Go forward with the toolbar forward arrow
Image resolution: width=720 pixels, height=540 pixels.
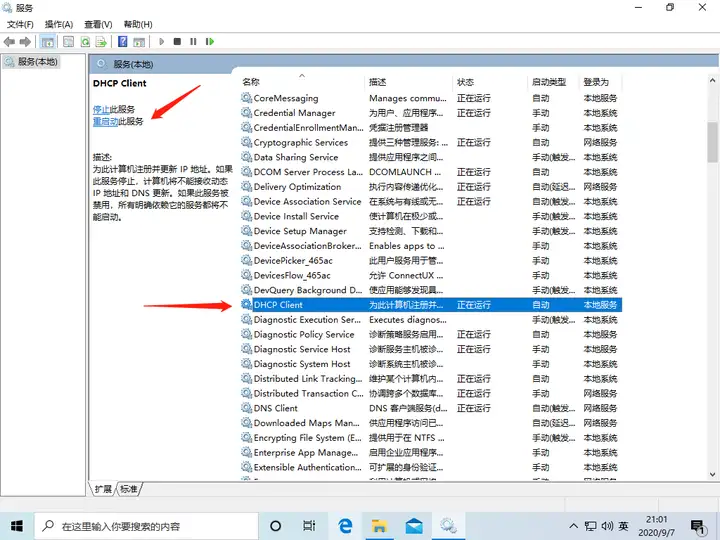tap(25, 42)
